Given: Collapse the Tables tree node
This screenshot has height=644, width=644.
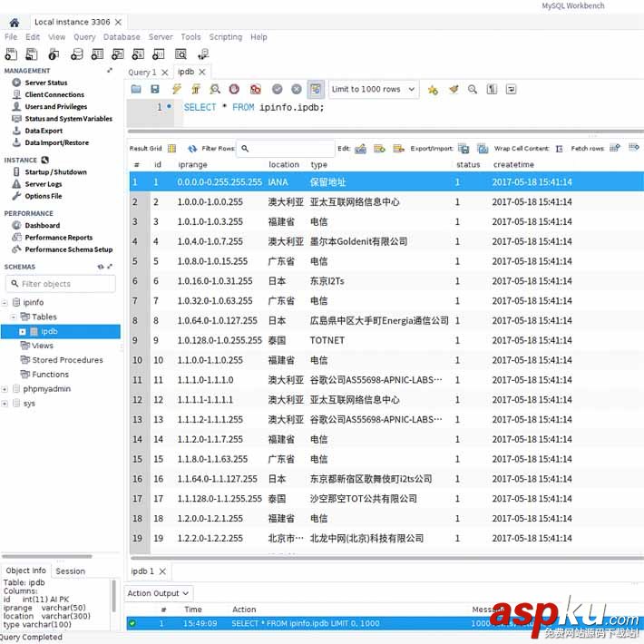Looking at the screenshot, I should point(13,317).
